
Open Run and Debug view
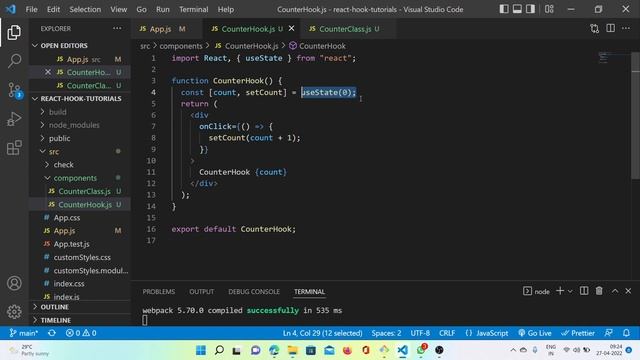click(14, 119)
